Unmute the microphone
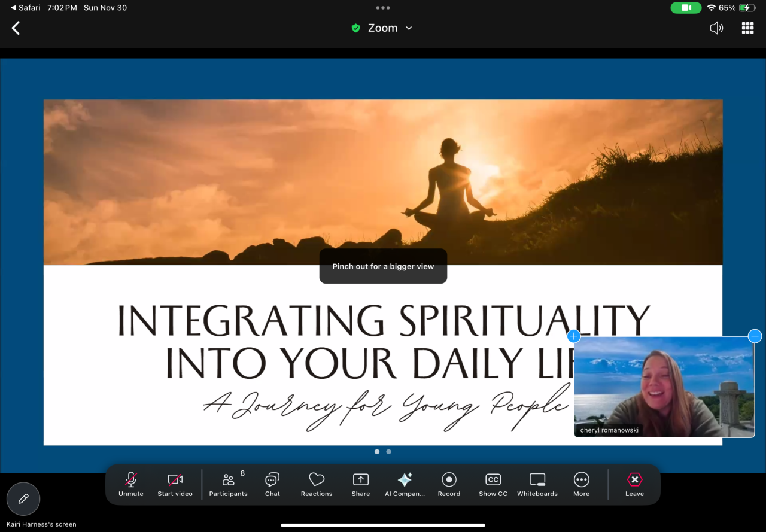This screenshot has height=532, width=766. pyautogui.click(x=131, y=484)
